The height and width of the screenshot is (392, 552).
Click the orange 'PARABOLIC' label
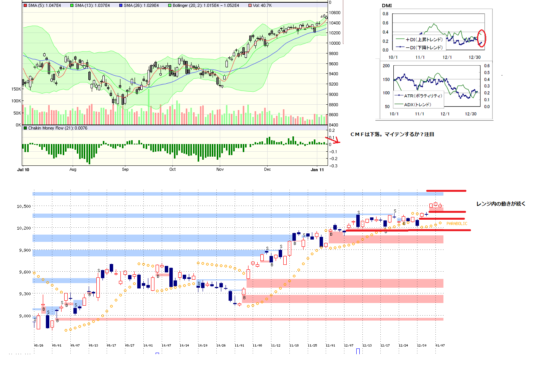[457, 224]
